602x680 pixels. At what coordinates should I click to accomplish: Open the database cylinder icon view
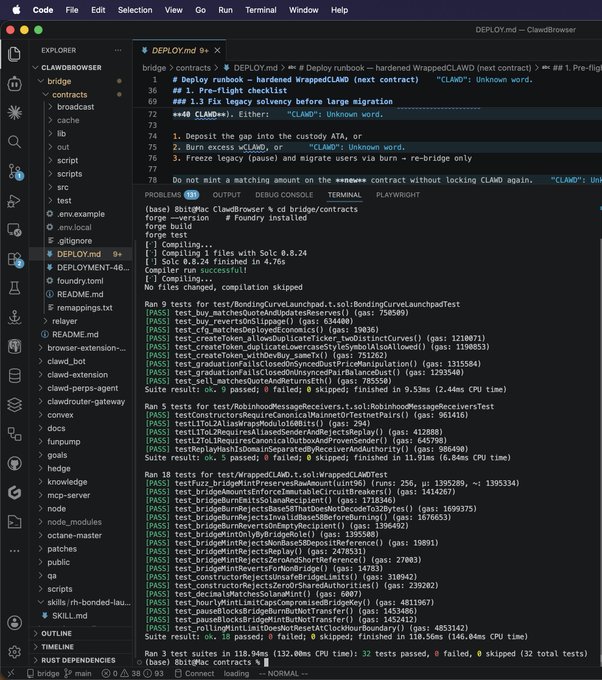point(14,376)
